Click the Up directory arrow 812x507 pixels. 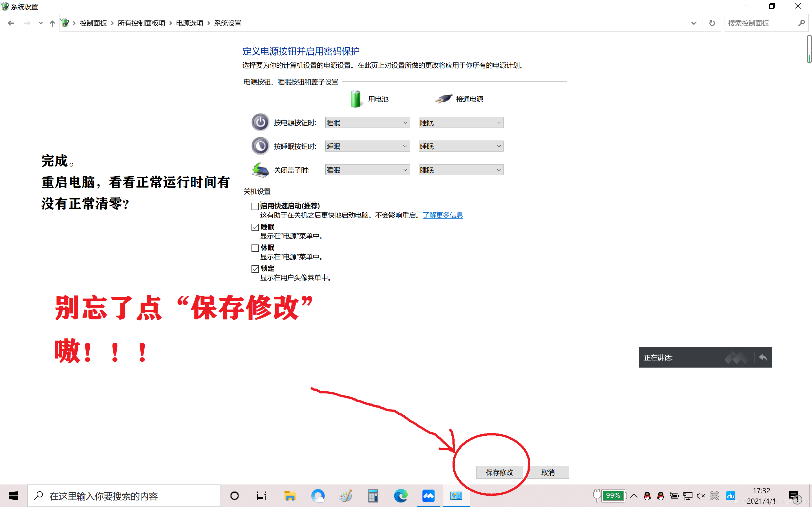52,23
